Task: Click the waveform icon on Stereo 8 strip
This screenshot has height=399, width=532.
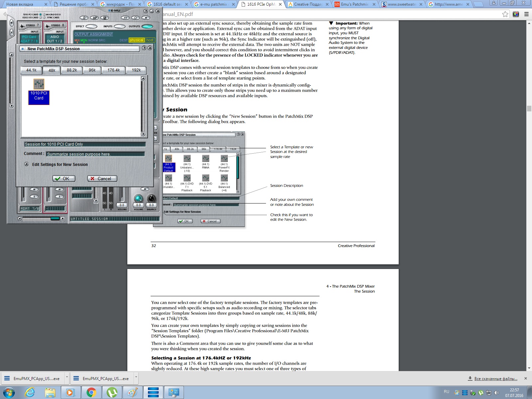Action: tap(48, 26)
